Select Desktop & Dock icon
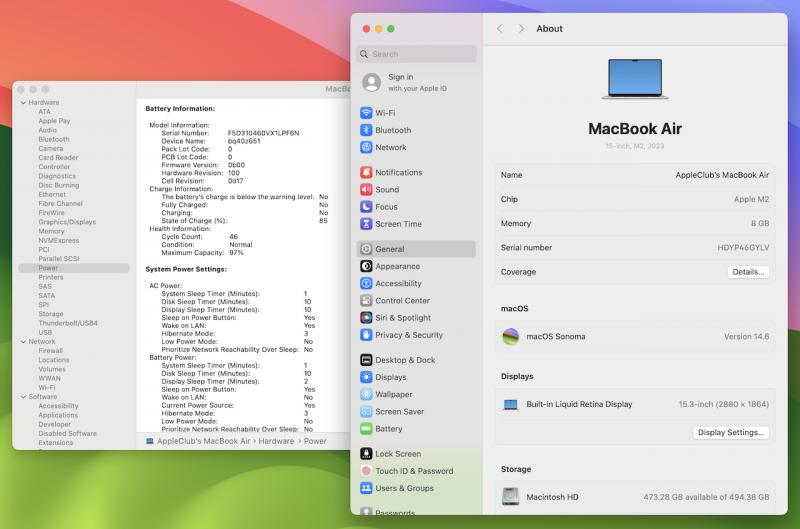 (x=366, y=360)
